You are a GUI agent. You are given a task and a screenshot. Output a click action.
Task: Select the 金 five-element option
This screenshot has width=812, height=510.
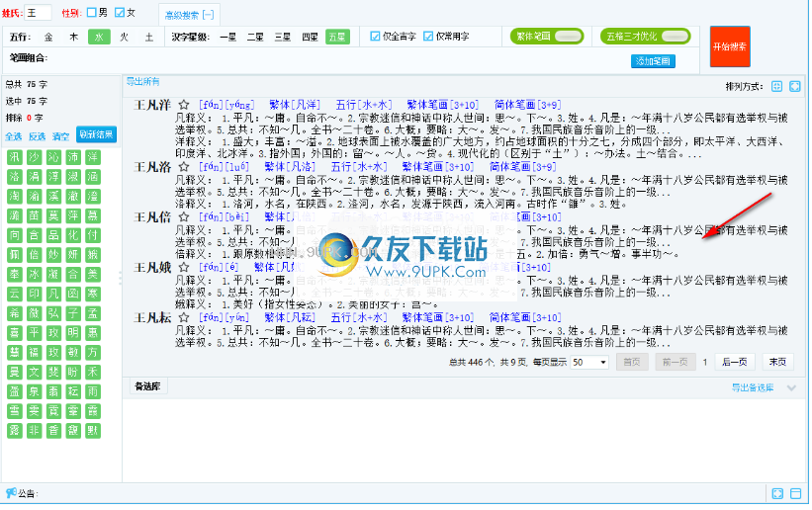coord(48,37)
